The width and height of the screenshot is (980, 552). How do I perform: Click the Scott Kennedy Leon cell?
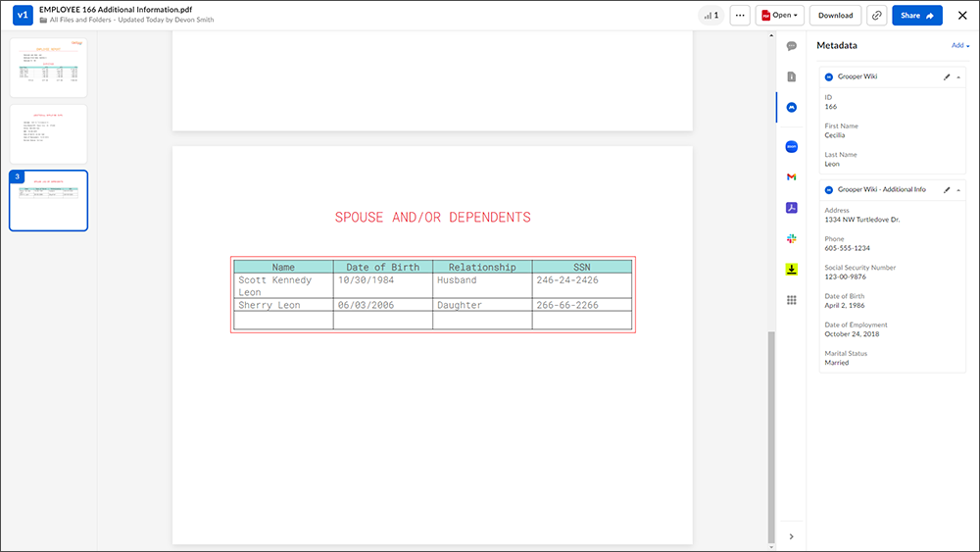tap(283, 285)
